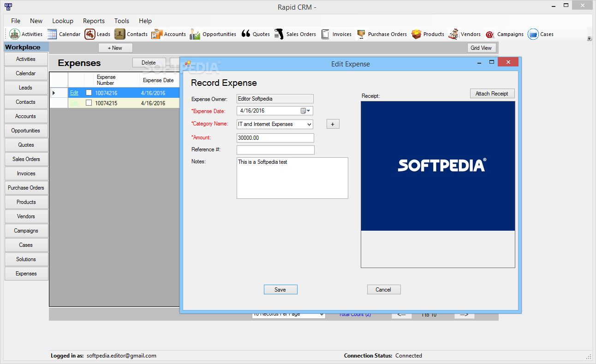Open the Expense Date dropdown arrow
This screenshot has height=364, width=596.
pos(309,111)
